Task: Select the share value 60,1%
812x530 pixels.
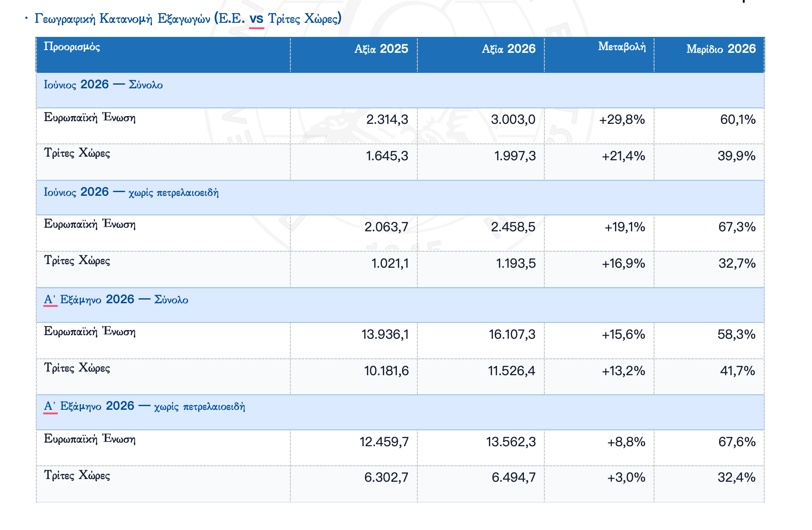Action: point(738,120)
